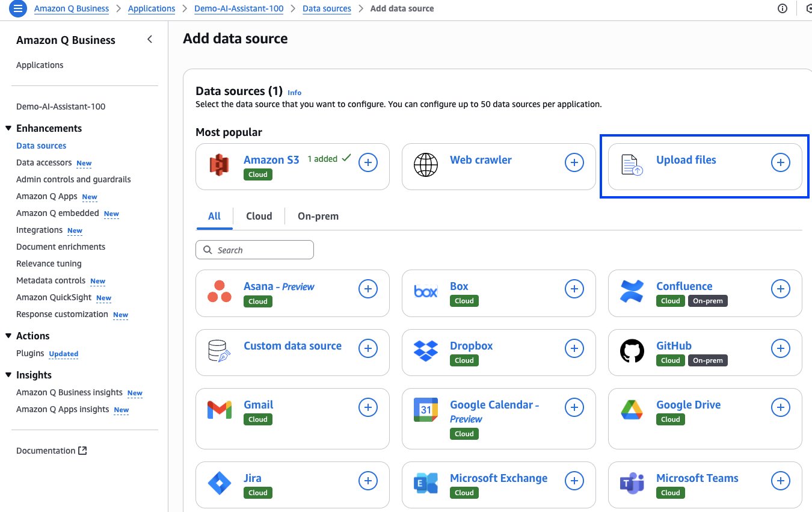Viewport: 812px width, 512px height.
Task: Click the Dropbox logo icon
Action: coord(426,351)
